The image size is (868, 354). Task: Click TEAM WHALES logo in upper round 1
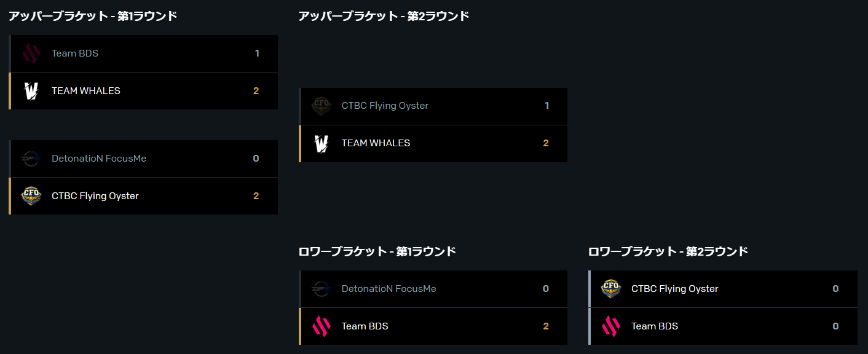[31, 91]
